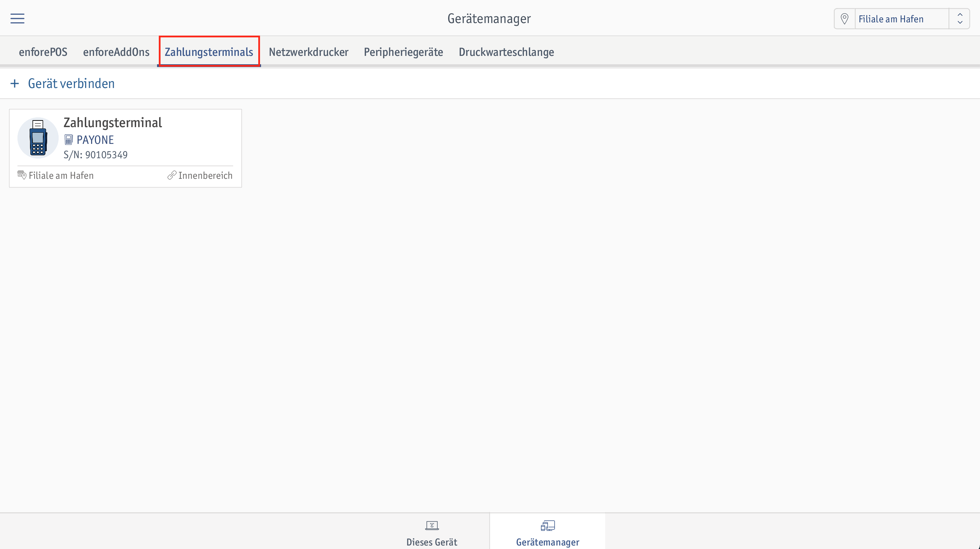Click the Innenbereich label on the card
The image size is (980, 549).
[206, 176]
